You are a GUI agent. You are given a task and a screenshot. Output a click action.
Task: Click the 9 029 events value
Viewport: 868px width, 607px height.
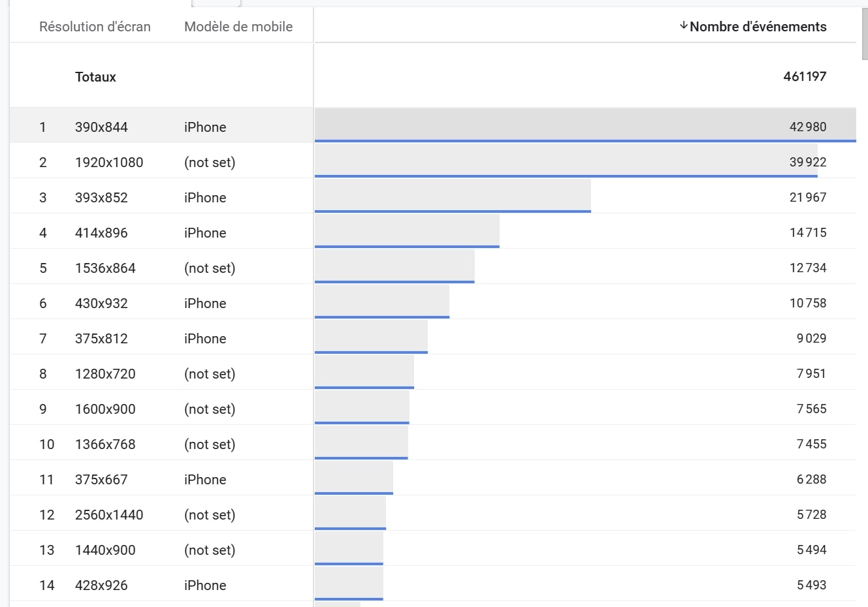click(x=811, y=339)
